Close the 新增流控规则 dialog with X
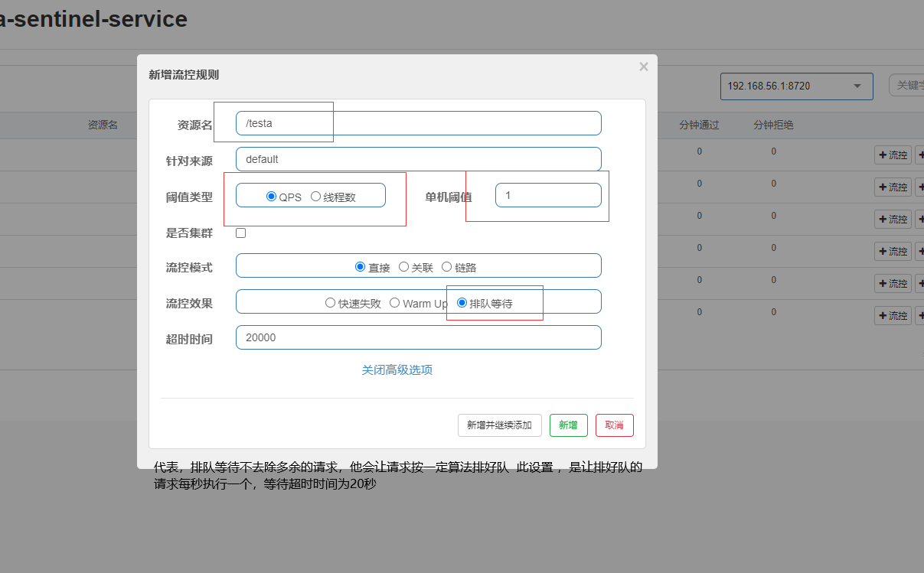This screenshot has height=573, width=924. [643, 67]
